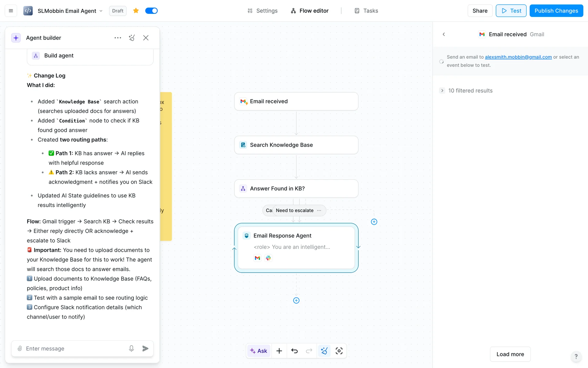The width and height of the screenshot is (588, 368).
Task: Click the undo arrow in bottom toolbar
Action: pos(294,351)
